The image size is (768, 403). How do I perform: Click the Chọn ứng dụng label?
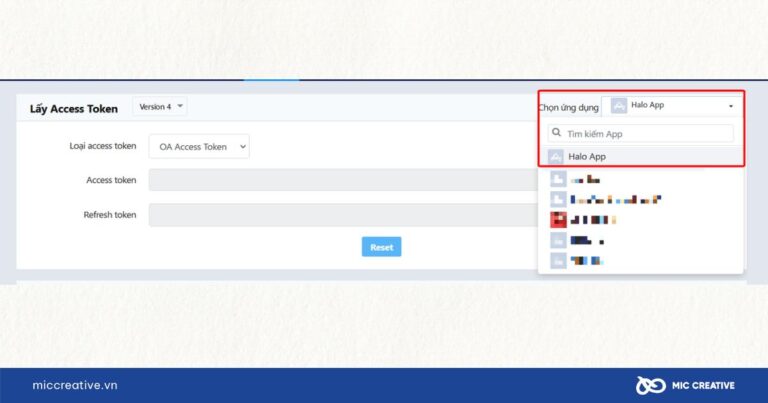568,107
